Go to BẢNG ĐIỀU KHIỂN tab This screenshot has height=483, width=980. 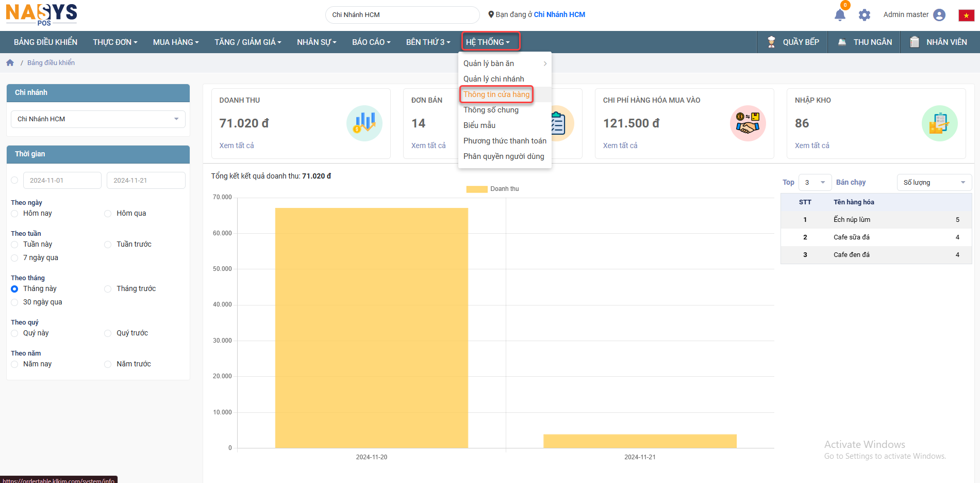click(x=45, y=42)
